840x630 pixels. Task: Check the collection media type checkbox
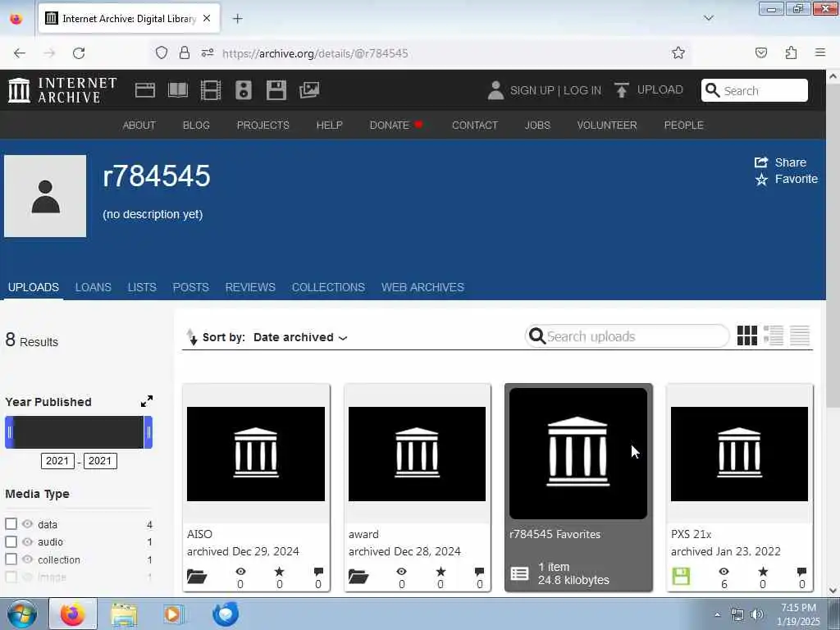pos(11,559)
